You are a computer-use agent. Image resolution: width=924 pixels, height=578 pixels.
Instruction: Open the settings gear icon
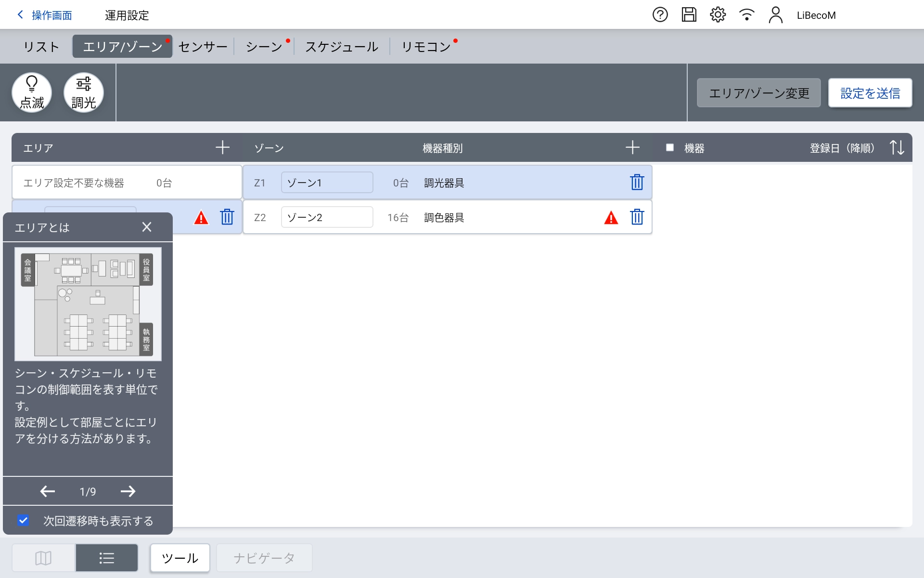(718, 15)
